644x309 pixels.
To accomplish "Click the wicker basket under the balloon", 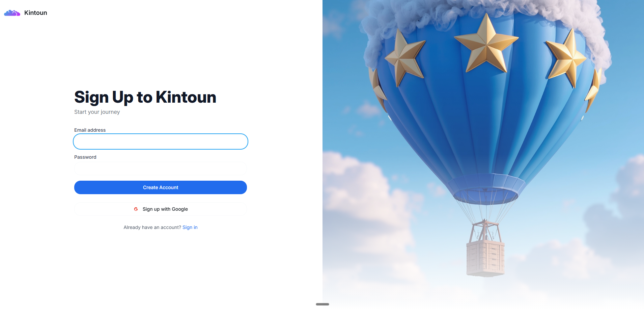I will point(485,257).
